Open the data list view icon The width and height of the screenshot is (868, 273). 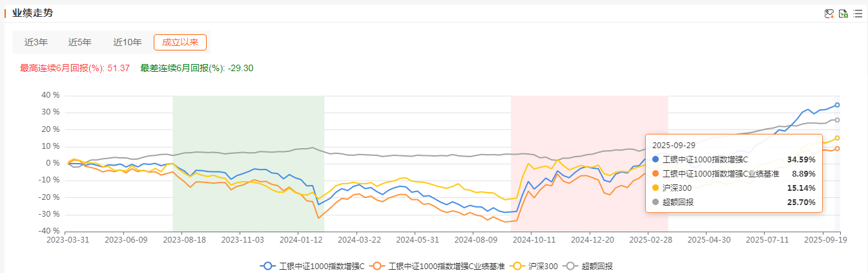(858, 14)
